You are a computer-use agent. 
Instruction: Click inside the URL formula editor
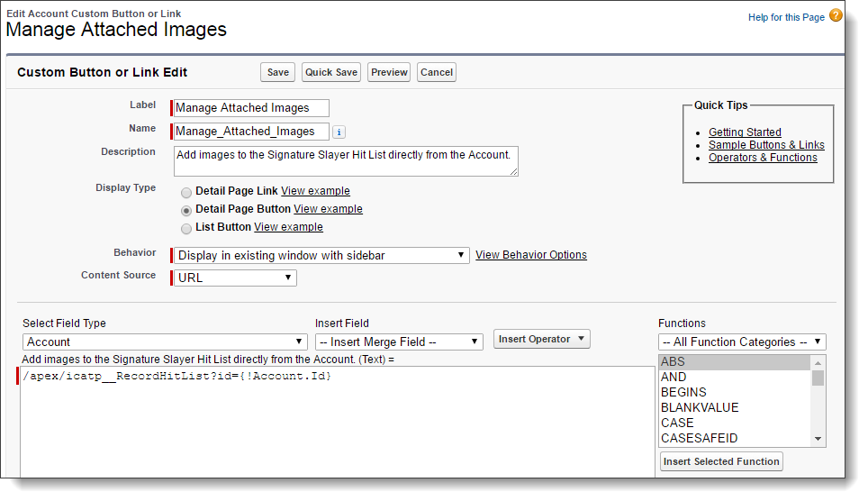pos(338,421)
